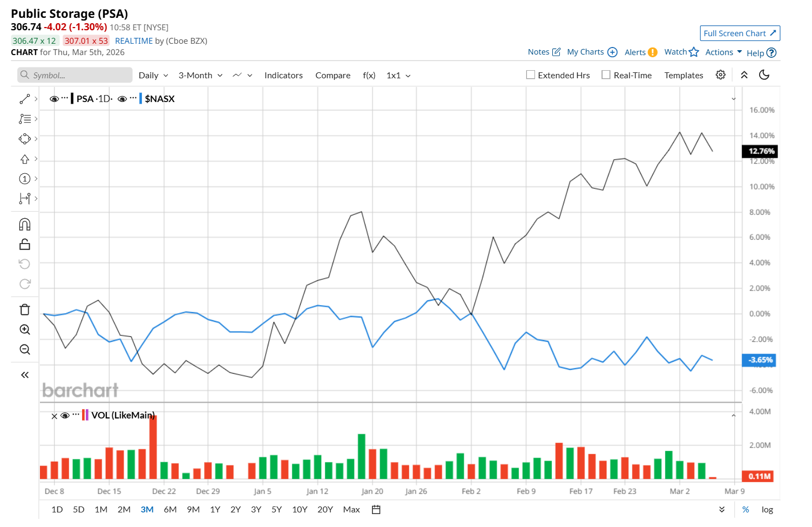812x527 pixels.
Task: Open the measure and range tool
Action: 25,199
